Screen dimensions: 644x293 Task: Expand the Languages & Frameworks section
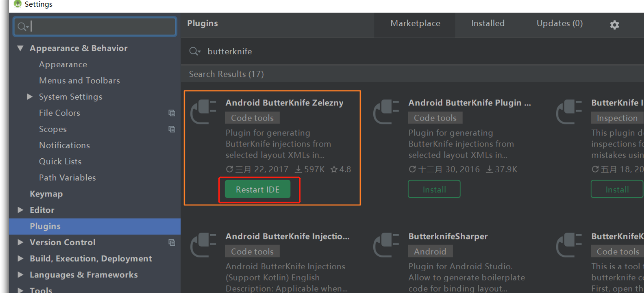point(20,275)
